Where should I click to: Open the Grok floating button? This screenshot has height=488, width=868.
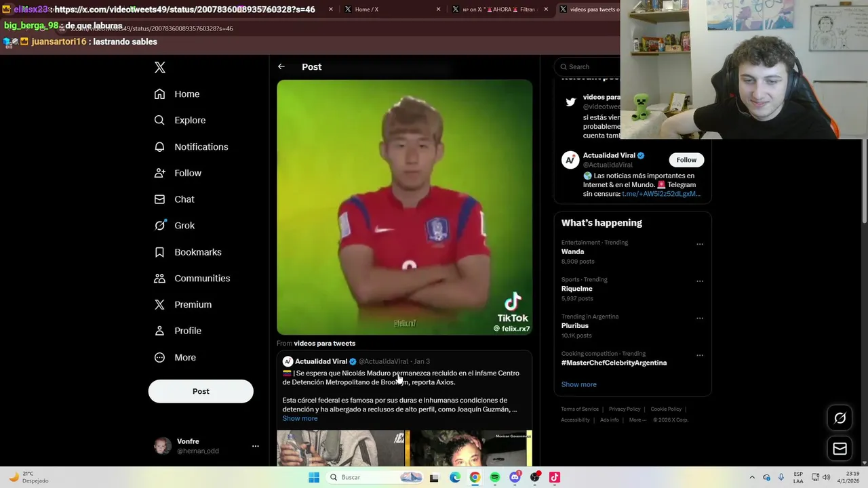[840, 418]
